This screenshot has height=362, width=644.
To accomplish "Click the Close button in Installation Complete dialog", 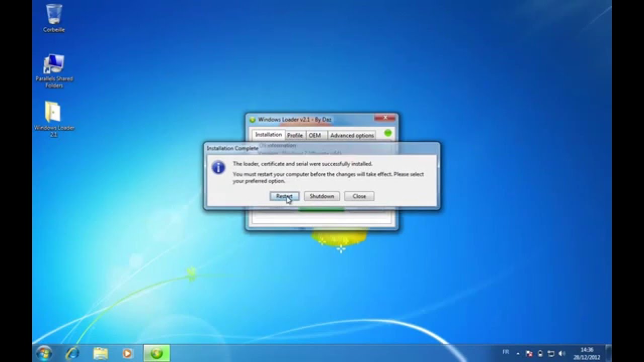I will (359, 196).
